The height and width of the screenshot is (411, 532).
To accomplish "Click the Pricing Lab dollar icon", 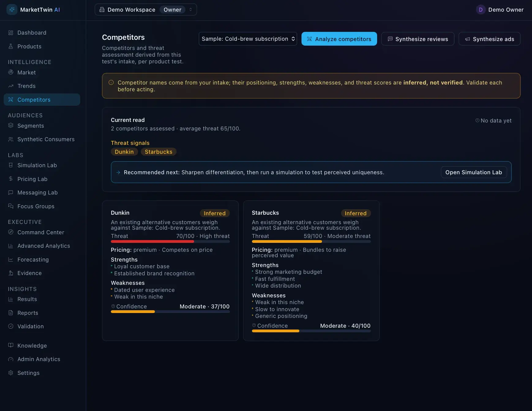I will click(11, 179).
